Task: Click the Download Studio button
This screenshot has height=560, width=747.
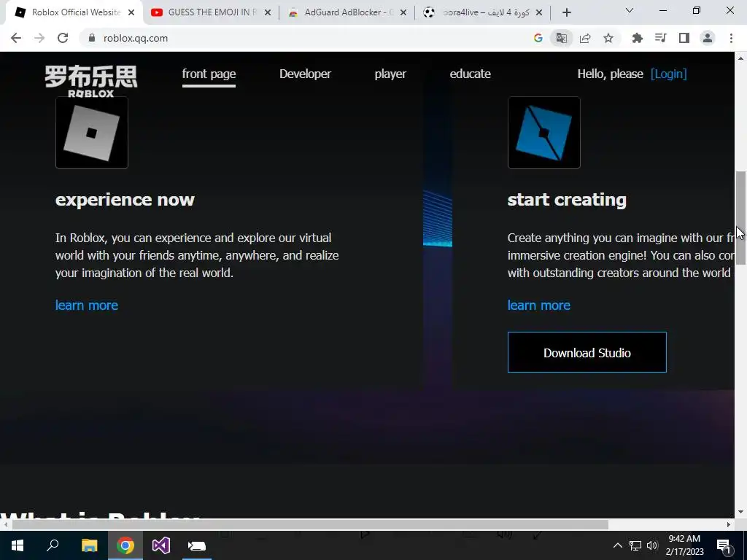Action: pos(587,352)
